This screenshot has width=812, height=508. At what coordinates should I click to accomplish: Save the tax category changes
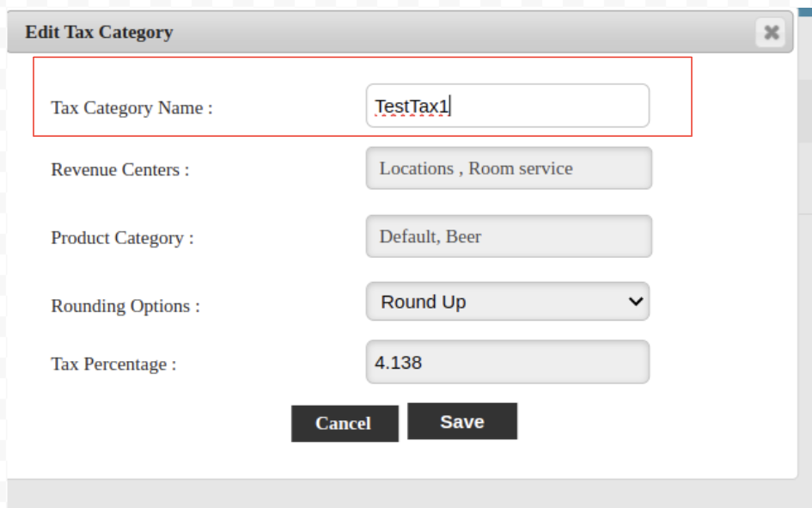coord(462,421)
